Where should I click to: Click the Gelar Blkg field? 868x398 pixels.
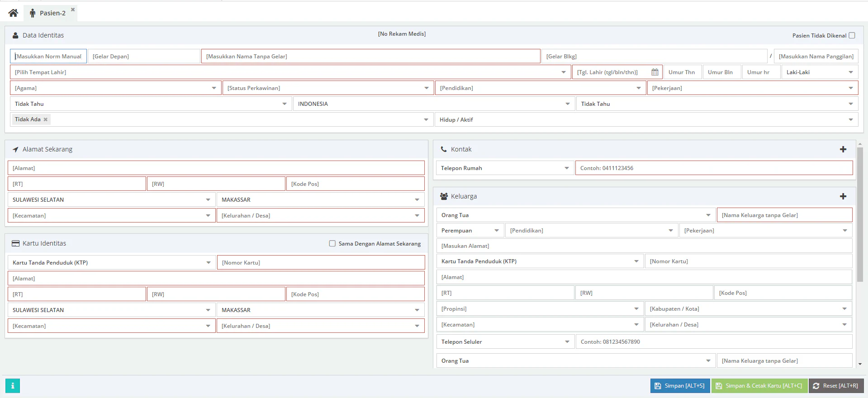(x=654, y=57)
